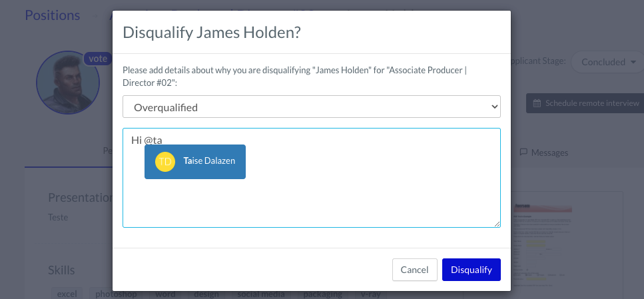This screenshot has height=299, width=644.
Task: Switch to the Messages tab
Action: pos(544,152)
